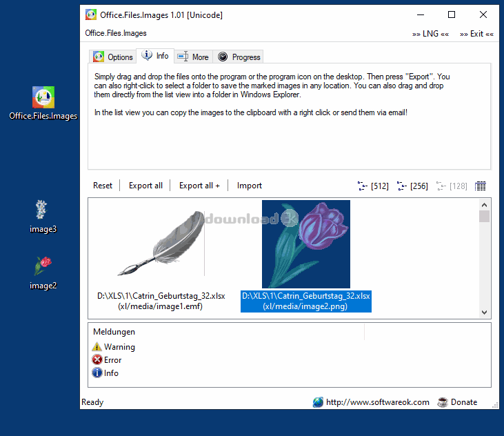This screenshot has height=436, width=504.
Task: Close the Office.Files.Images window
Action: pyautogui.click(x=483, y=14)
